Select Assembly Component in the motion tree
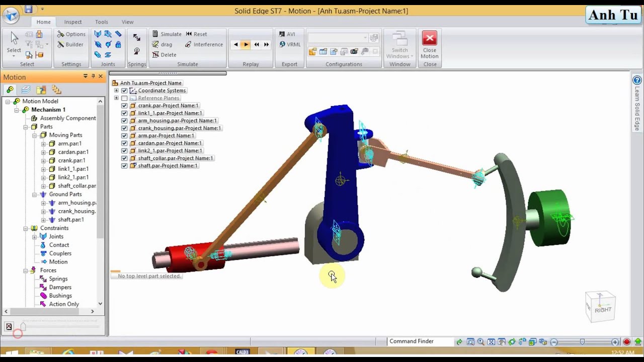 (68, 118)
